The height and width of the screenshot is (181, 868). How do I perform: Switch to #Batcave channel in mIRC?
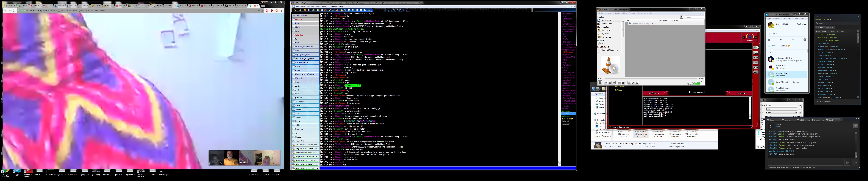point(306,19)
